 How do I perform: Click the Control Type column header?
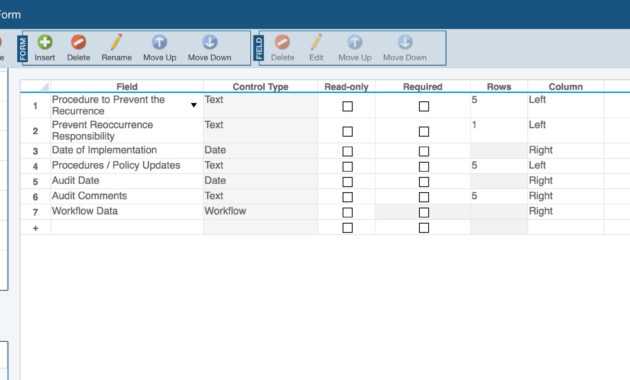tap(260, 86)
